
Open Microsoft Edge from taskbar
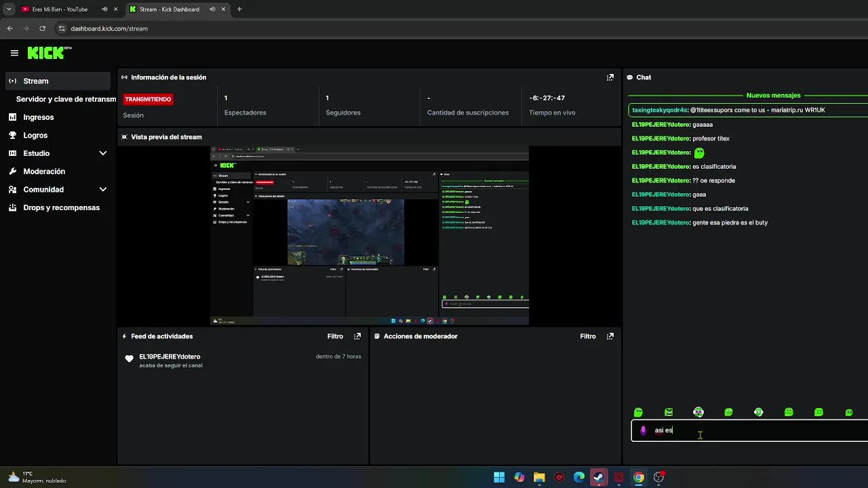point(579,477)
